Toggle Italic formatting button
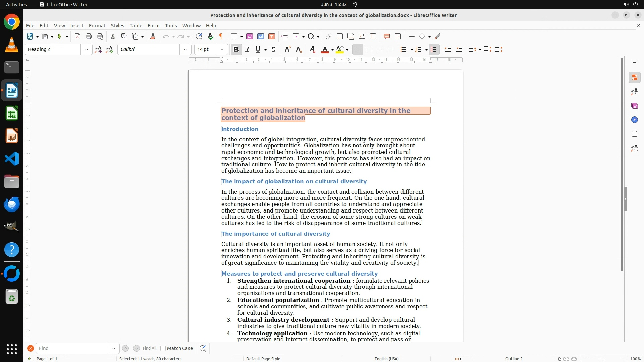Image resolution: width=644 pixels, height=362 pixels. coord(247,49)
